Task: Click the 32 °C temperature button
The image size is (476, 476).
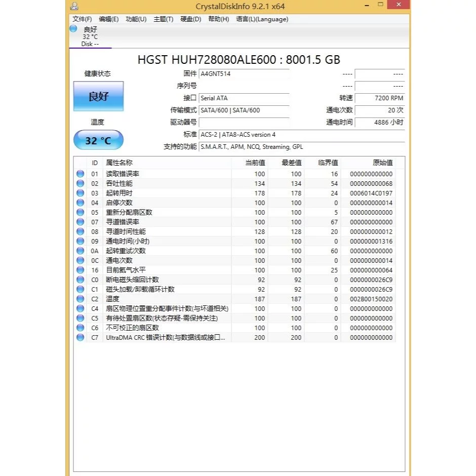Action: click(x=98, y=140)
